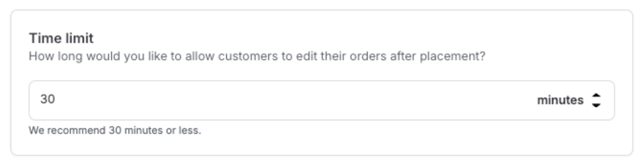Viewport: 644px width, 164px height.
Task: Click the up-down arrows beside minutes
Action: click(596, 100)
